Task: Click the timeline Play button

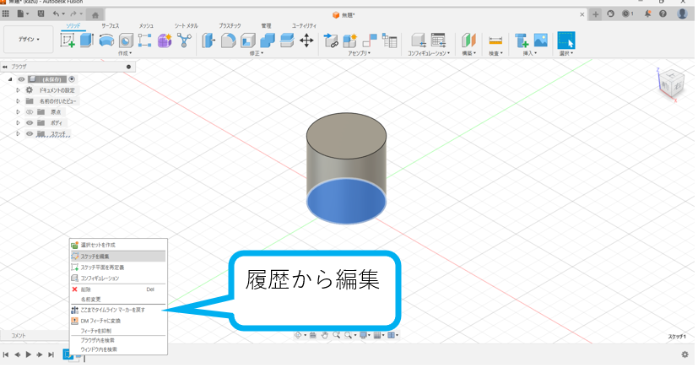Action: point(28,355)
